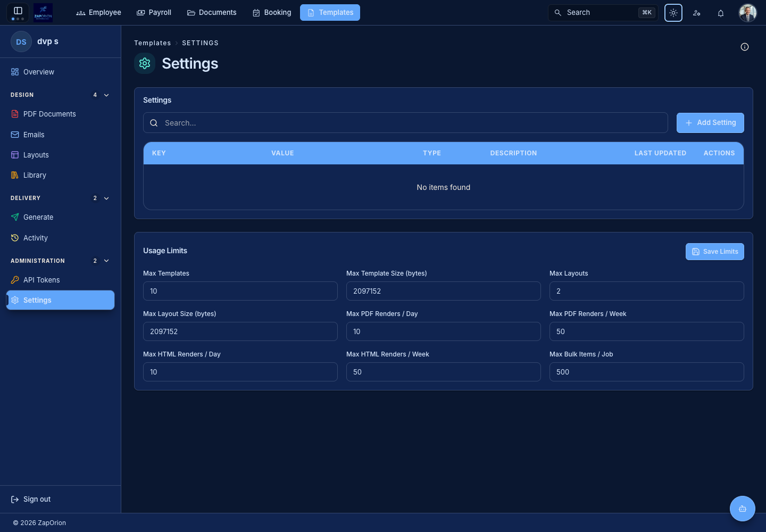766x532 pixels.
Task: Open Documents menu
Action: click(212, 12)
